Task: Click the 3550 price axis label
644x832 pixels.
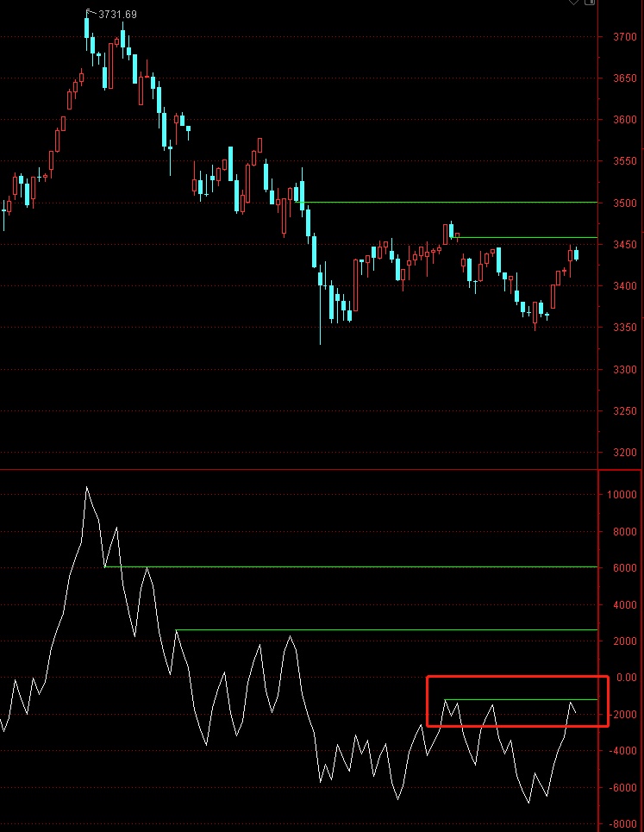Action: coord(624,160)
